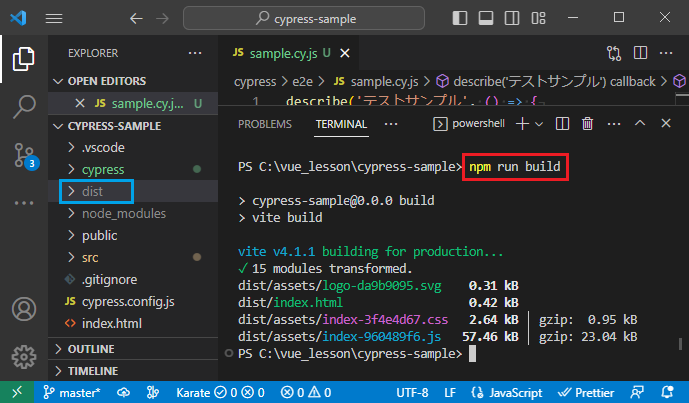Viewport: 689px width, 403px height.
Task: Toggle the secondary side bar layout icon
Action: [x=511, y=18]
